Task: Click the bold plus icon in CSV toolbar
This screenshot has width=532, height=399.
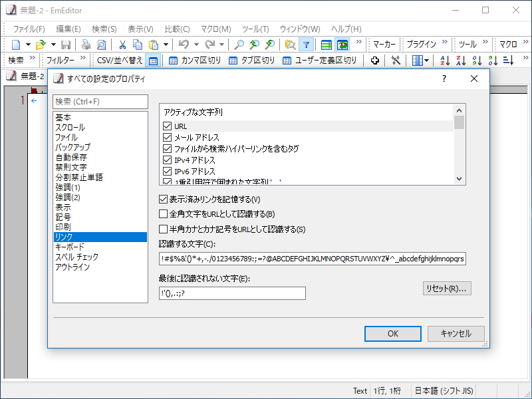Action: click(374, 61)
